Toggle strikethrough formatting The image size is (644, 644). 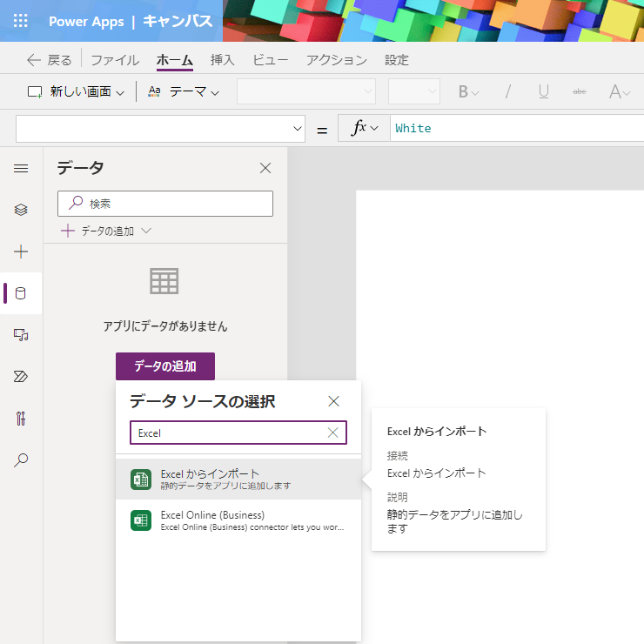click(x=579, y=91)
